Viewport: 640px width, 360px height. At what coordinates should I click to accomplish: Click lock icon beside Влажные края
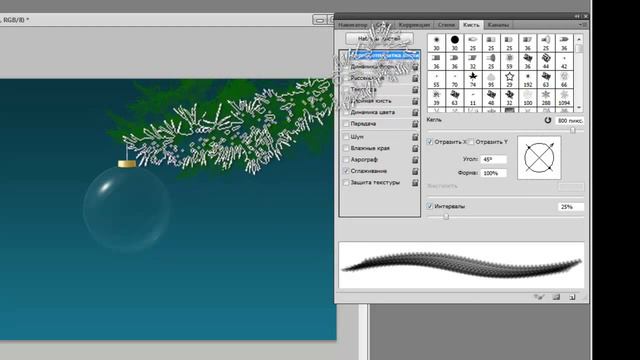[415, 148]
